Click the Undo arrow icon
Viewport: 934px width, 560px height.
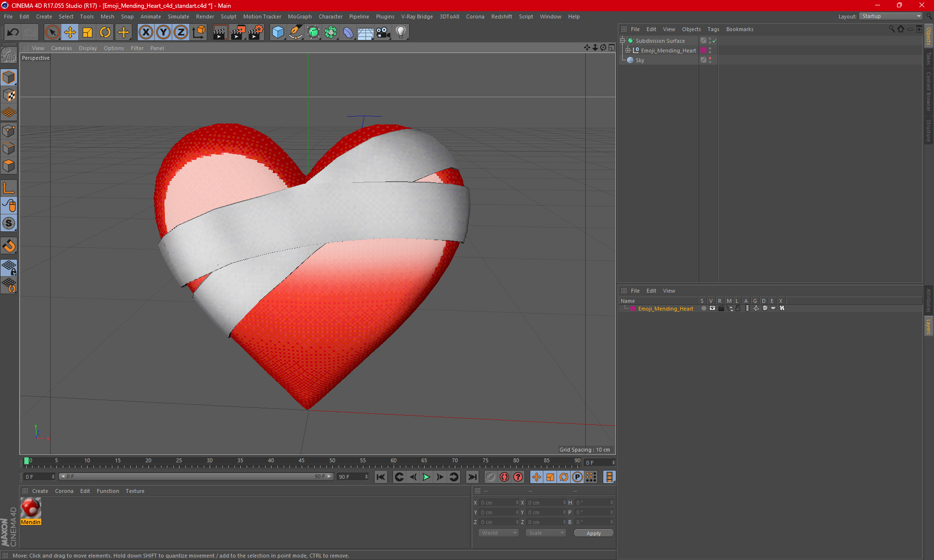(13, 33)
